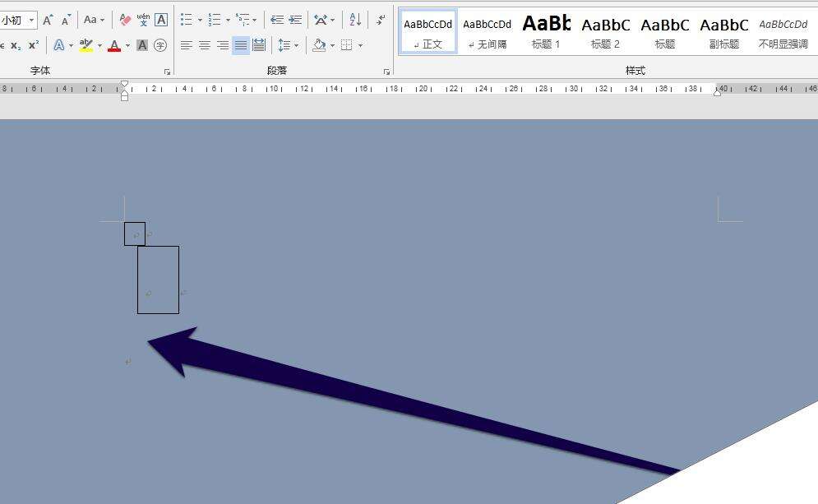The width and height of the screenshot is (818, 504).
Task: Open the phonetic guide (wén) tool
Action: click(143, 21)
